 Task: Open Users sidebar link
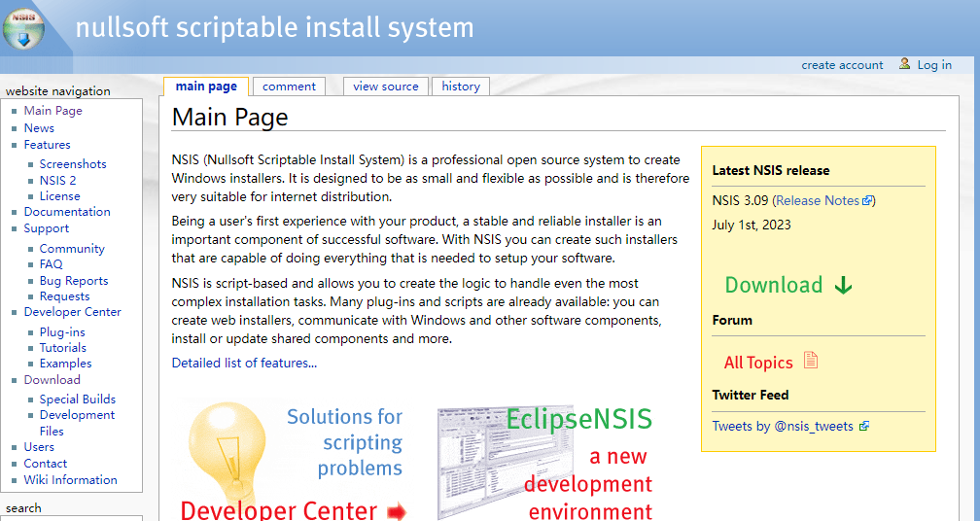coord(39,447)
